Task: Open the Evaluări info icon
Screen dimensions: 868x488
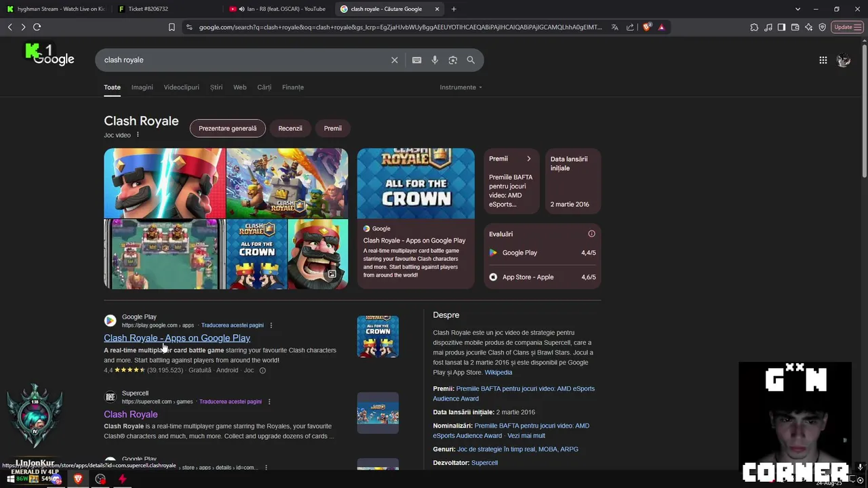Action: tap(591, 234)
